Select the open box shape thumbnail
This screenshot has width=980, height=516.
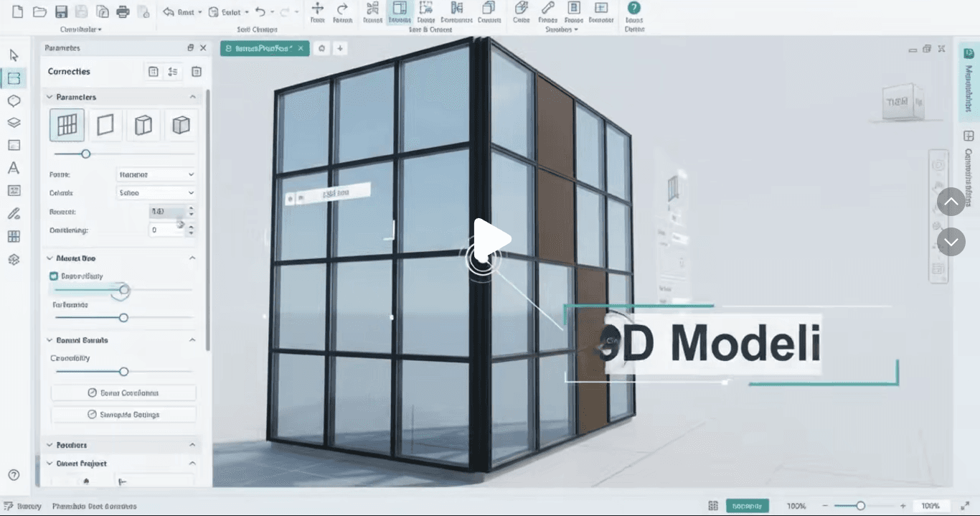click(x=143, y=125)
